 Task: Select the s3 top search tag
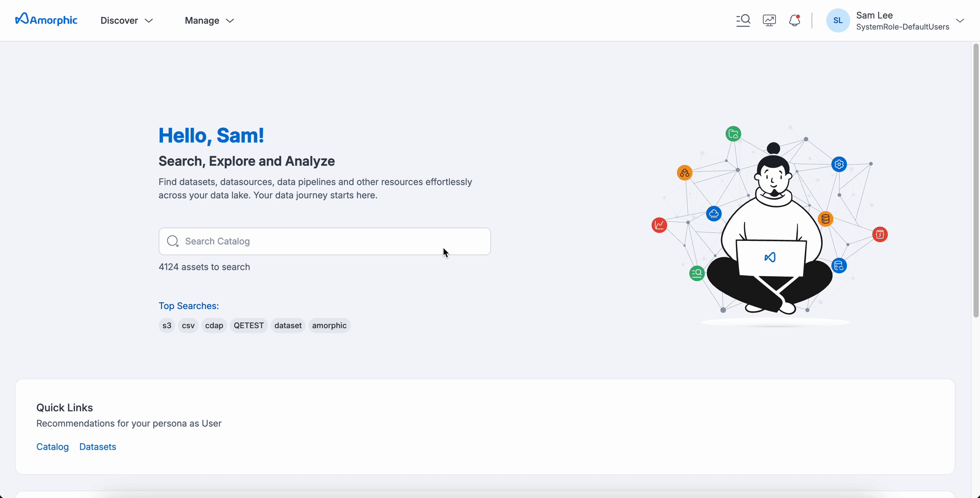pos(166,326)
